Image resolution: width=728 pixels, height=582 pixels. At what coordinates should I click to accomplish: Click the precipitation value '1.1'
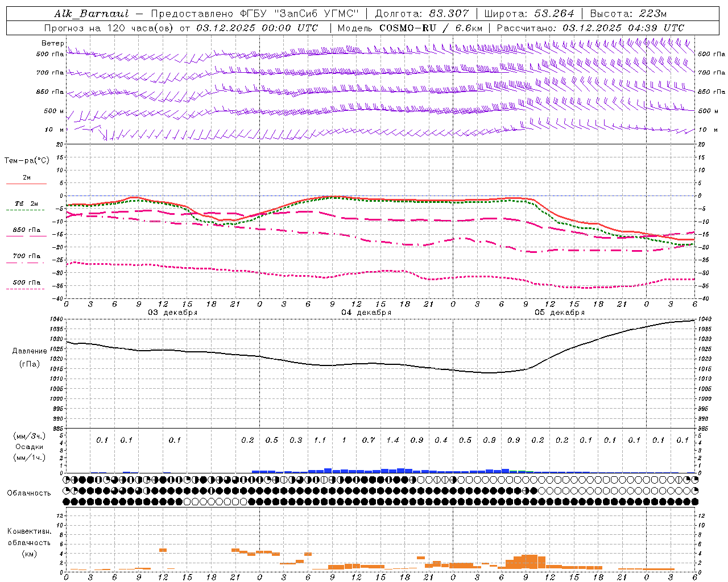[320, 440]
